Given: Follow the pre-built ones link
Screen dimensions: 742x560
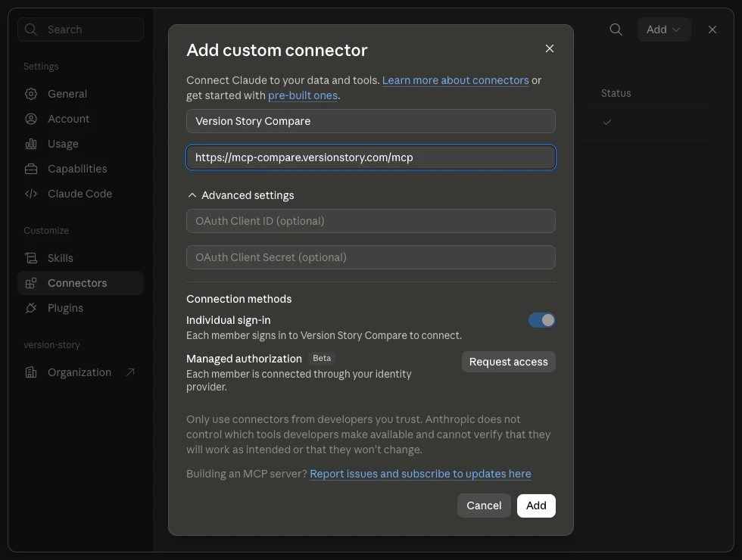Looking at the screenshot, I should coord(303,95).
